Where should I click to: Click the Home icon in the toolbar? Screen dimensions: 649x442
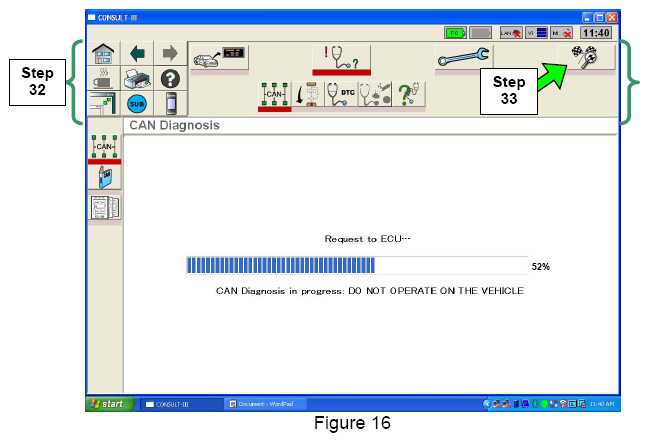pyautogui.click(x=103, y=54)
